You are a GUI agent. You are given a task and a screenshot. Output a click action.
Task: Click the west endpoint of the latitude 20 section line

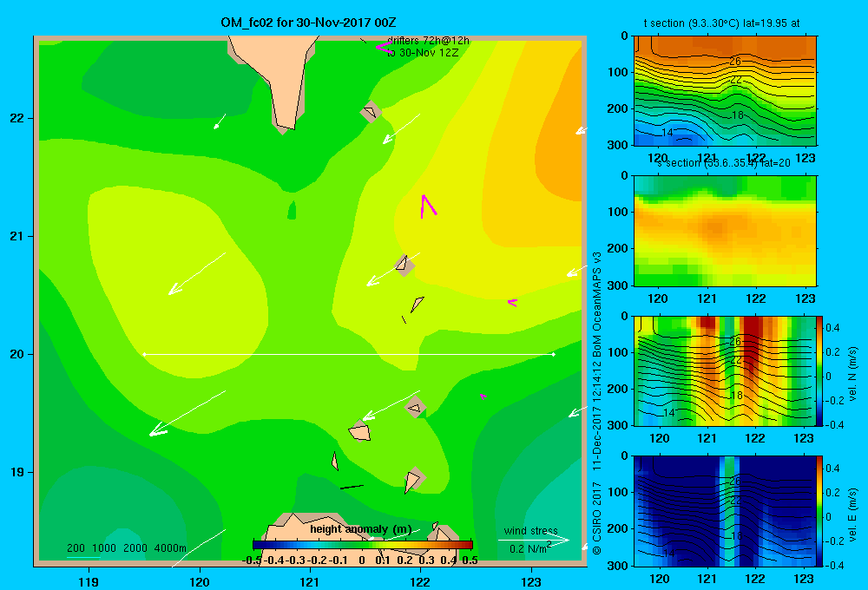pyautogui.click(x=144, y=354)
